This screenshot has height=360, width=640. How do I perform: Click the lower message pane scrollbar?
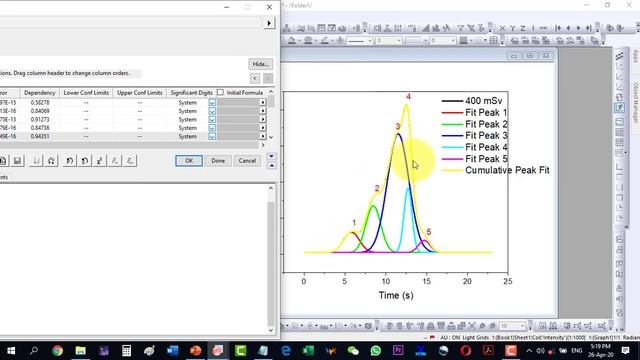271,259
